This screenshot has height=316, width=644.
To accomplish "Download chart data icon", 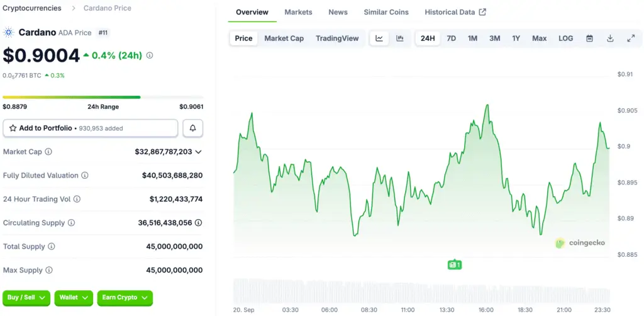I will (x=610, y=38).
